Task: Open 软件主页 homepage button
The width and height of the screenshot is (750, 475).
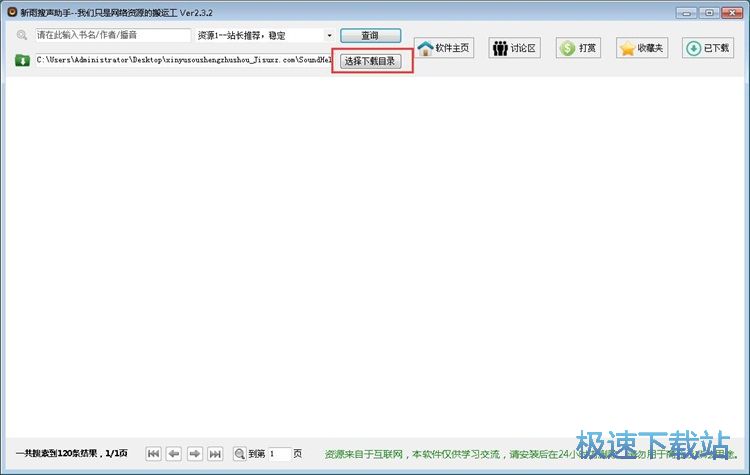Action: pos(444,48)
